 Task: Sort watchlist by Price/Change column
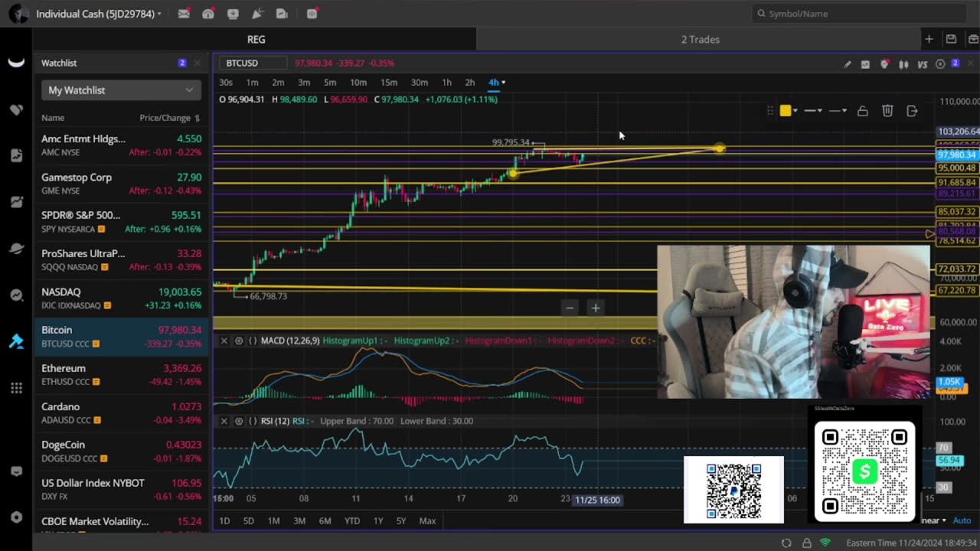[x=170, y=118]
